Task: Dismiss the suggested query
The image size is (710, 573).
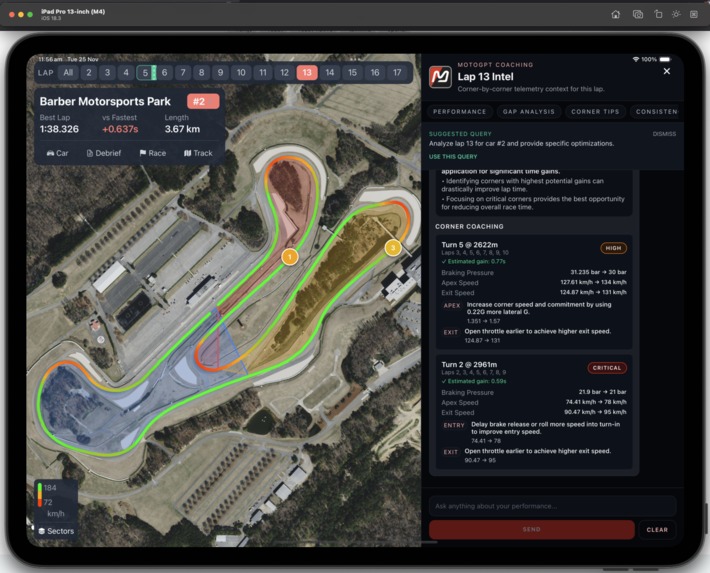Action: tap(664, 134)
